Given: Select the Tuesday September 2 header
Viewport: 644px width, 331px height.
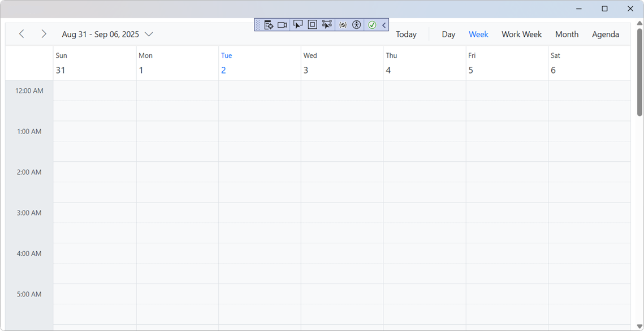Looking at the screenshot, I should tap(259, 63).
